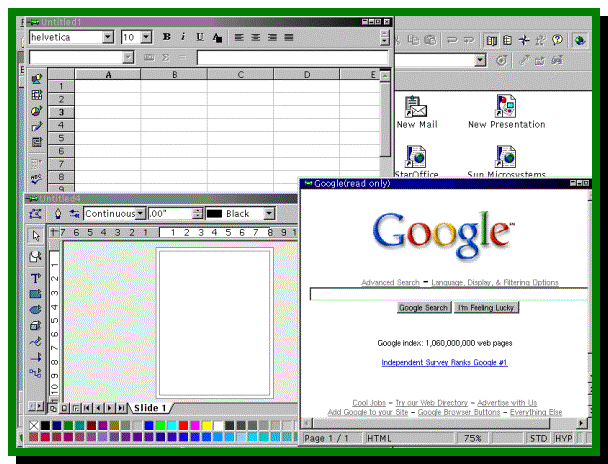Click the Help question mark icon
Viewport: 608px width, 464px height.
(557, 40)
